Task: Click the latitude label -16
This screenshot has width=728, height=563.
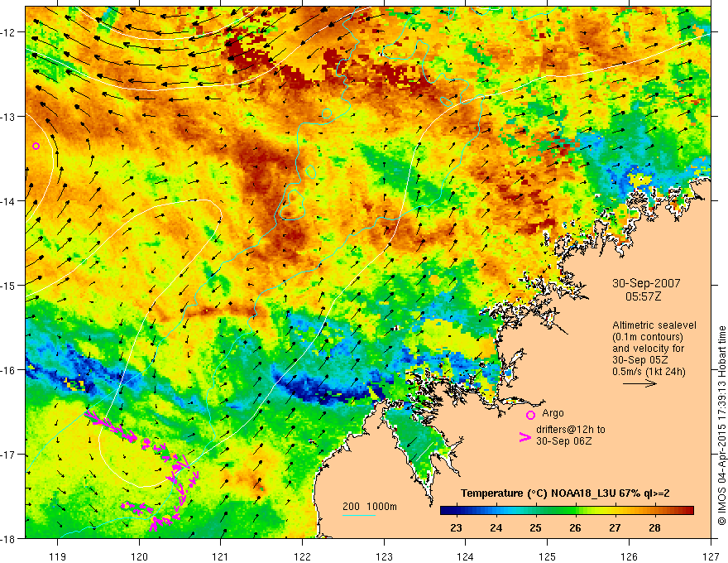Action: [8, 370]
